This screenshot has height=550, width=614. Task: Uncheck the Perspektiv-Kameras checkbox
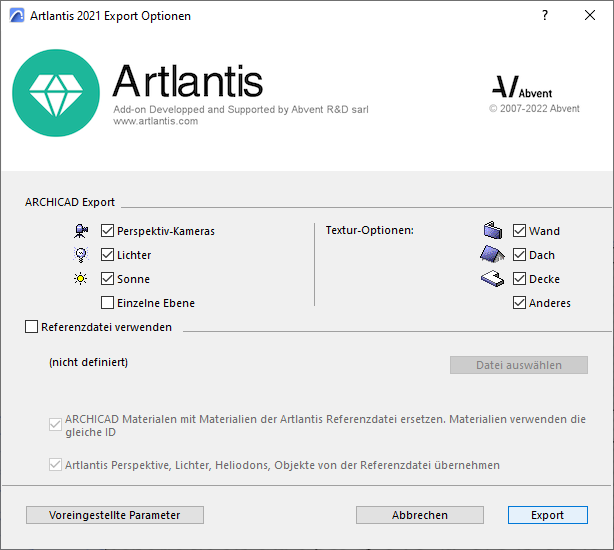(107, 231)
